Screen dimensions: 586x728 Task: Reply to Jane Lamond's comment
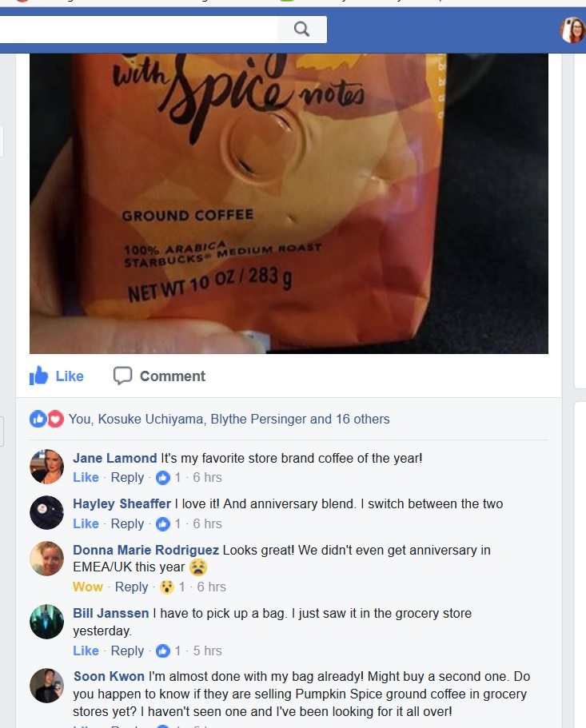click(x=127, y=477)
